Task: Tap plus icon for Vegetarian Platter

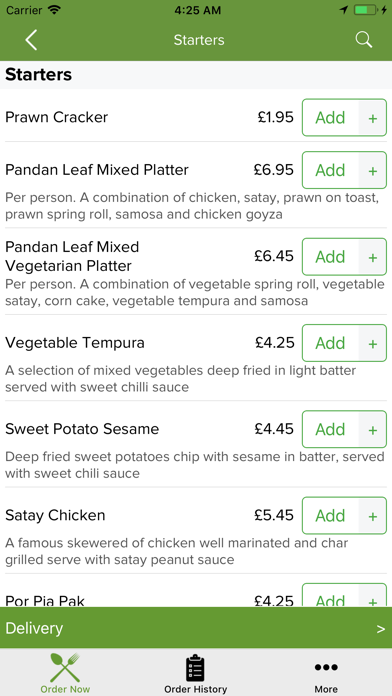Action: pyautogui.click(x=373, y=257)
